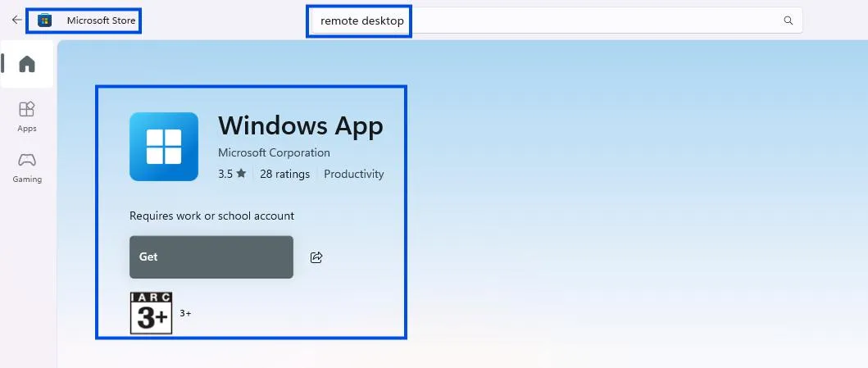This screenshot has height=368, width=868.
Task: Click the Windows App title
Action: [x=301, y=125]
